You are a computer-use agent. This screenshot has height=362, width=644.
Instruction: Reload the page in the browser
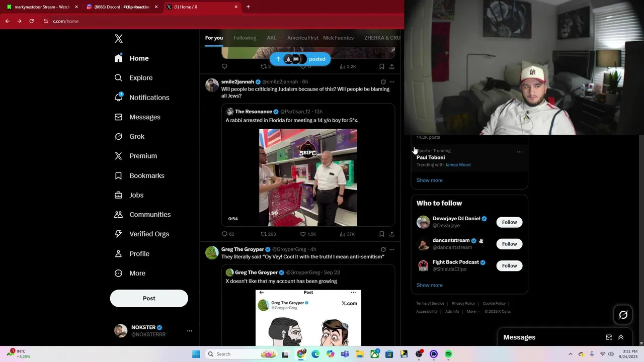coord(31,21)
